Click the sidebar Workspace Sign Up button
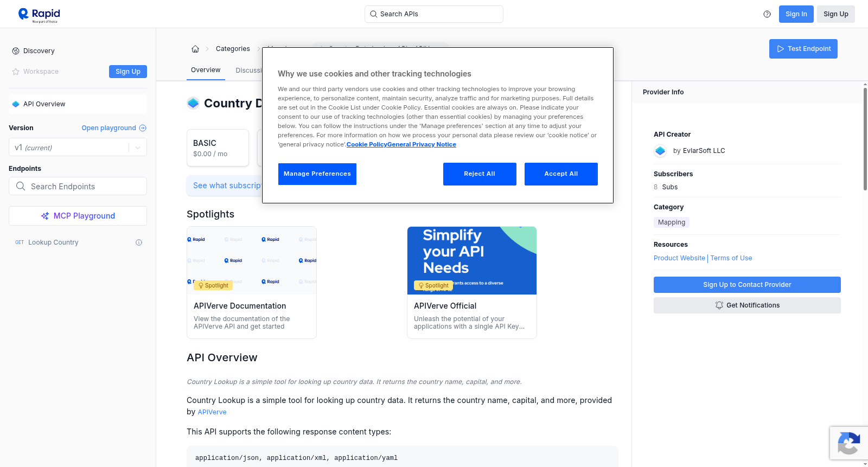This screenshot has height=467, width=868. click(128, 72)
